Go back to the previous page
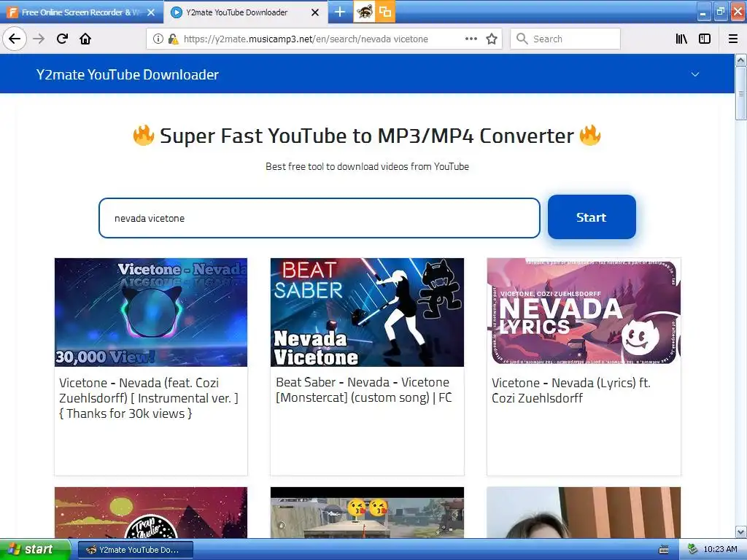The height and width of the screenshot is (560, 747). tap(15, 39)
